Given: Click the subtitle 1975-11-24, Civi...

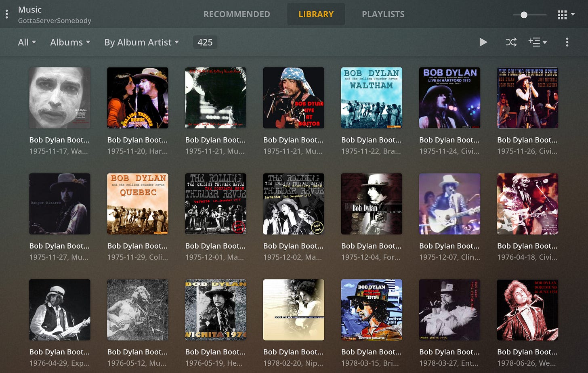Looking at the screenshot, I should click(x=449, y=151).
